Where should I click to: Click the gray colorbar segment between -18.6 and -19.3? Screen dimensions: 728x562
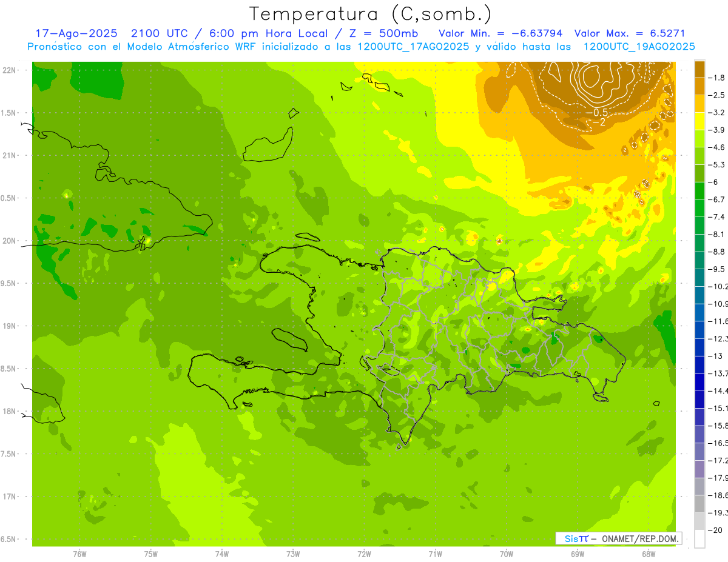pos(699,504)
